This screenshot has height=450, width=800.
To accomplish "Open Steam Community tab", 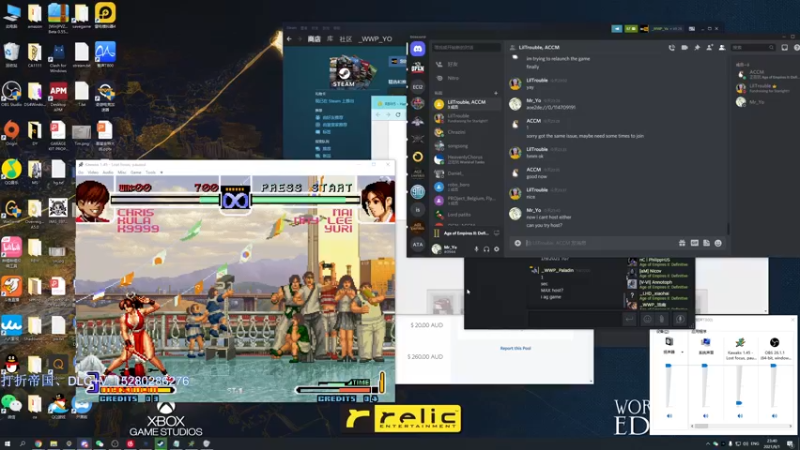I will pyautogui.click(x=345, y=39).
